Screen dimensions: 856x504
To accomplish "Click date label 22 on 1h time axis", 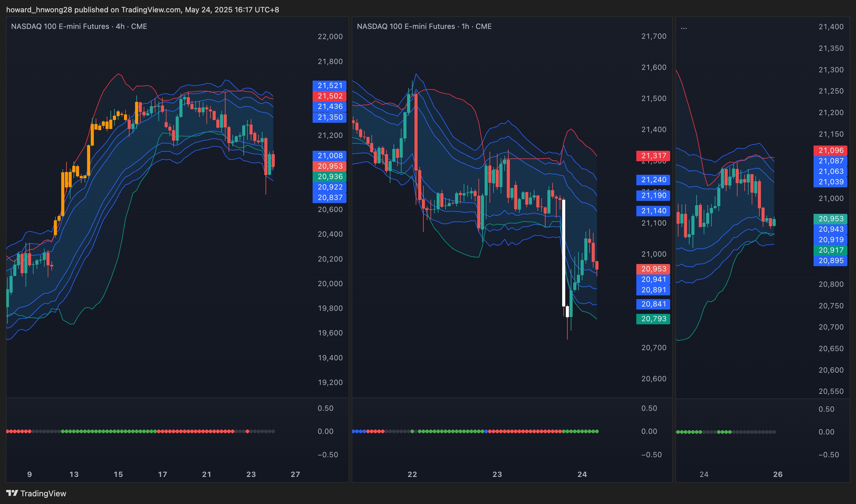I will (x=412, y=474).
